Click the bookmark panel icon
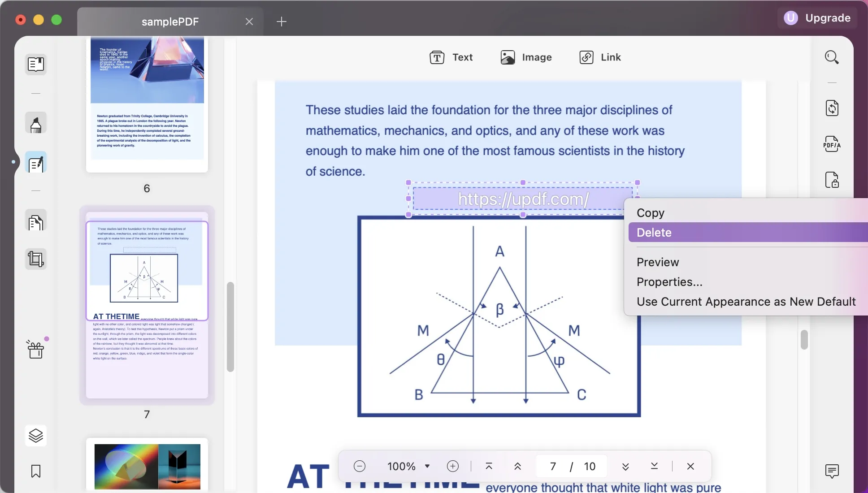This screenshot has height=493, width=868. (35, 471)
